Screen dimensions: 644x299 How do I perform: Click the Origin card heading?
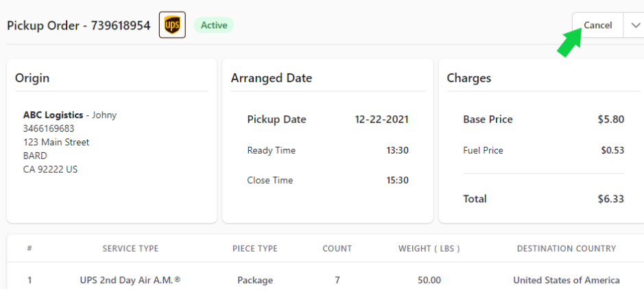pyautogui.click(x=32, y=78)
